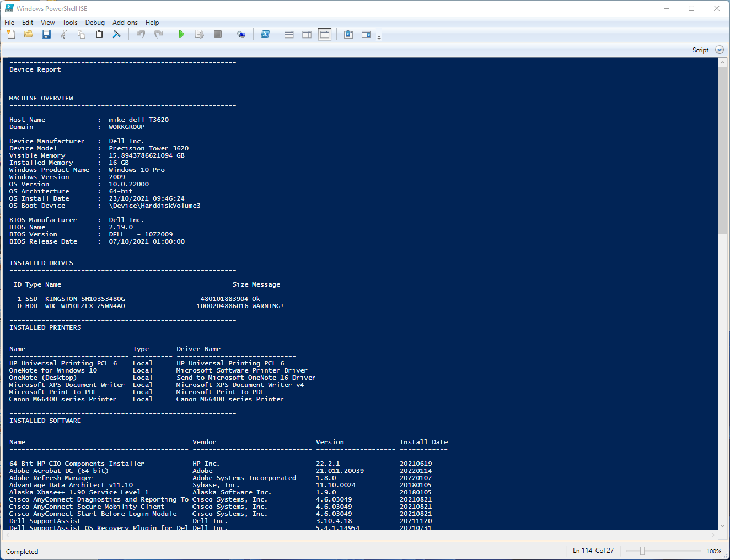
Task: Toggle Show Script Pane Top layout
Action: tap(289, 34)
